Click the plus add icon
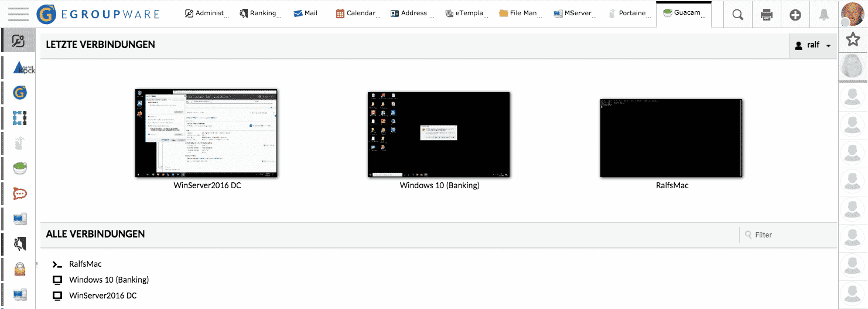Screen dimensions: 868x309 tap(795, 15)
